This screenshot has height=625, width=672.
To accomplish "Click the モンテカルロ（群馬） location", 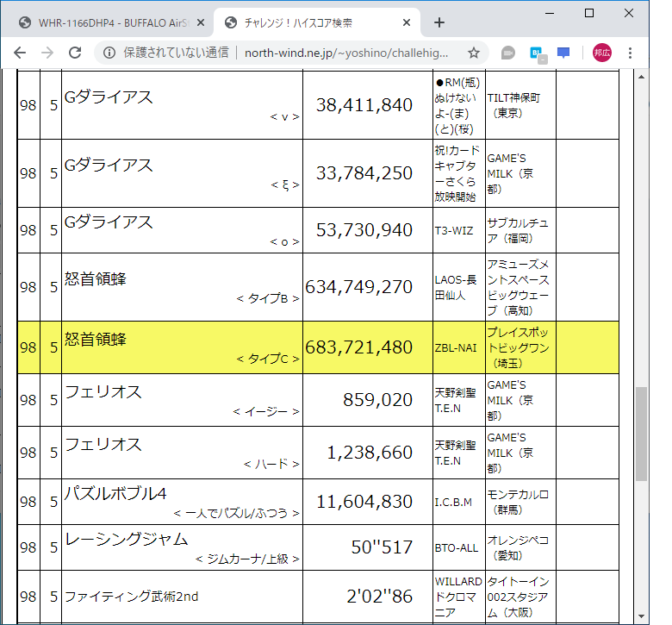I will pos(518,502).
